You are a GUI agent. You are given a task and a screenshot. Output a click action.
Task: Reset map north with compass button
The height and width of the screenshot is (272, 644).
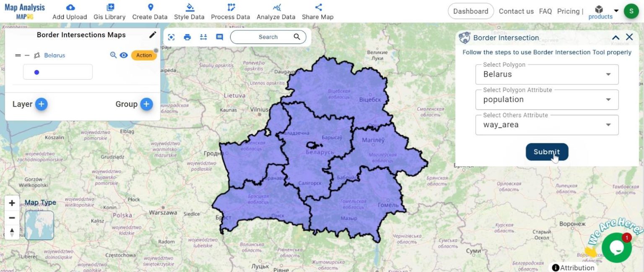pos(12,232)
